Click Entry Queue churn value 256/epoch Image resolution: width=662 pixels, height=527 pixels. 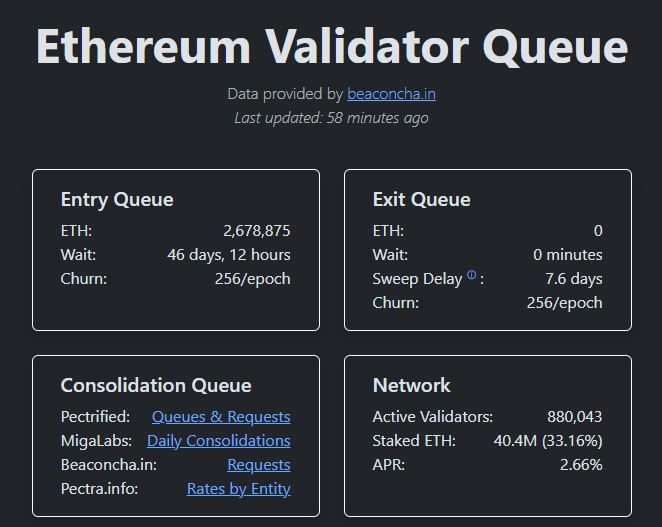point(252,279)
